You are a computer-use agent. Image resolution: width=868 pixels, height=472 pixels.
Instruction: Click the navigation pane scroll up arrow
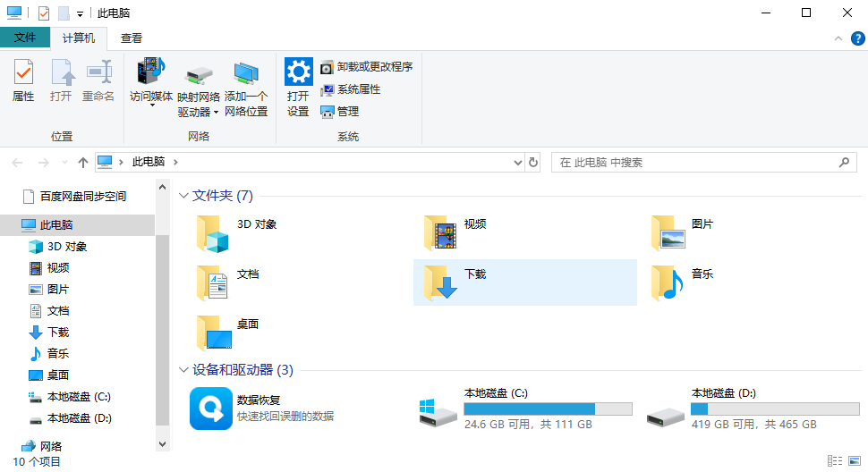coord(162,188)
